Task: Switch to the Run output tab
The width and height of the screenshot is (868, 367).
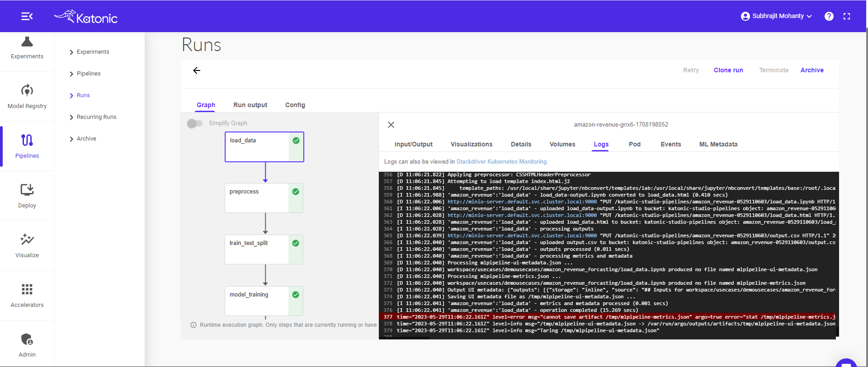Action: click(x=250, y=105)
